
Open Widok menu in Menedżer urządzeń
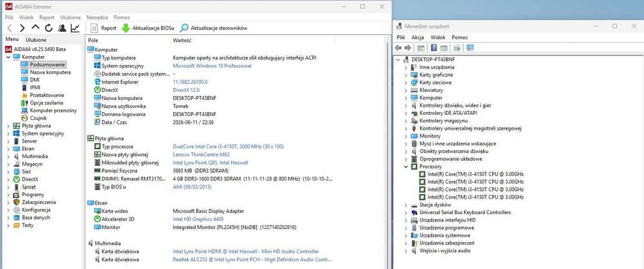point(438,37)
